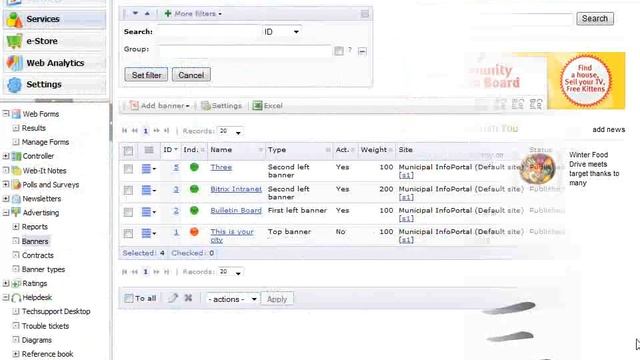Open the Services section

[54, 19]
